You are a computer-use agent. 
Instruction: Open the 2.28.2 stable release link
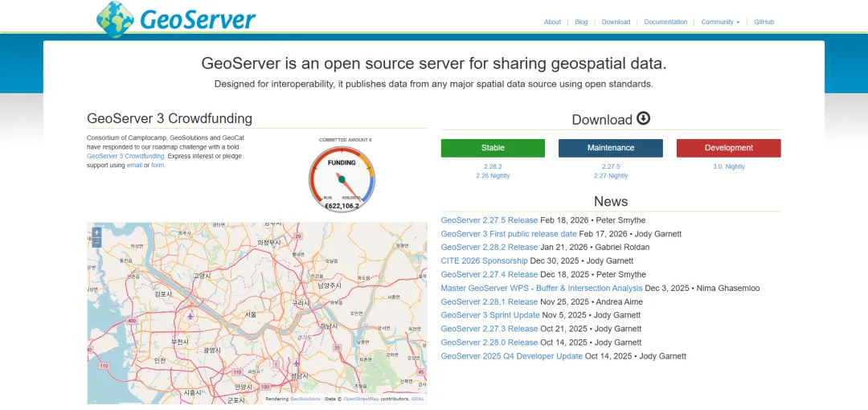(x=493, y=166)
